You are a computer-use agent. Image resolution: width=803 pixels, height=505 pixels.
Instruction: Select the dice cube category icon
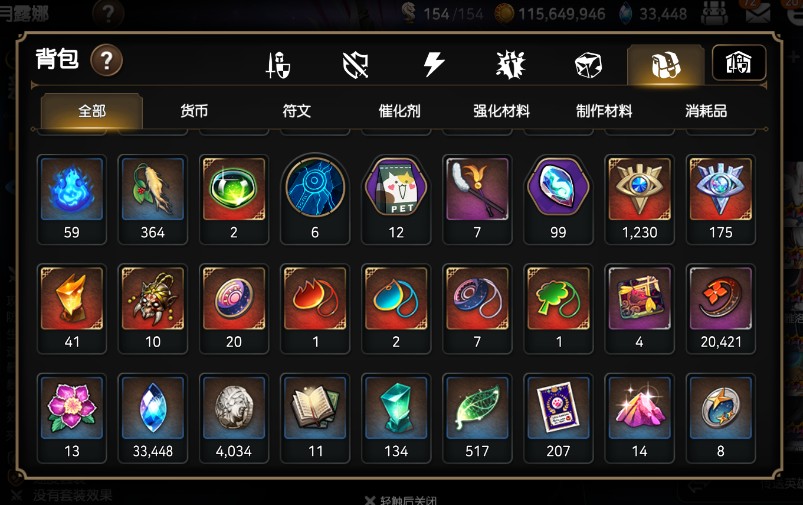[588, 65]
